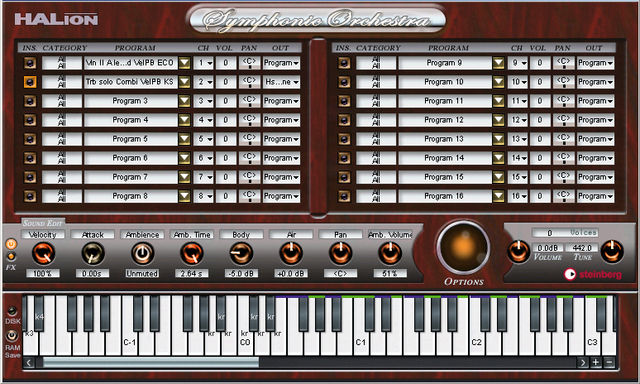Open the program list for Vln II row

click(x=184, y=63)
